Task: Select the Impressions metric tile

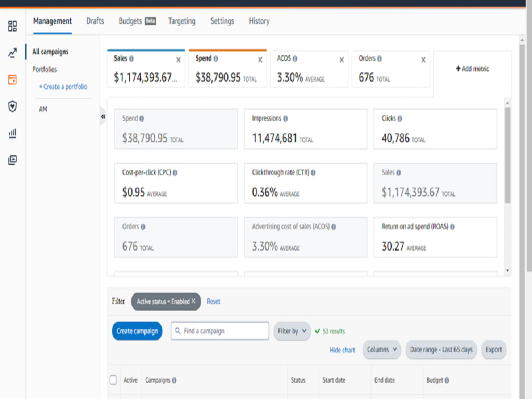Action: pos(305,129)
